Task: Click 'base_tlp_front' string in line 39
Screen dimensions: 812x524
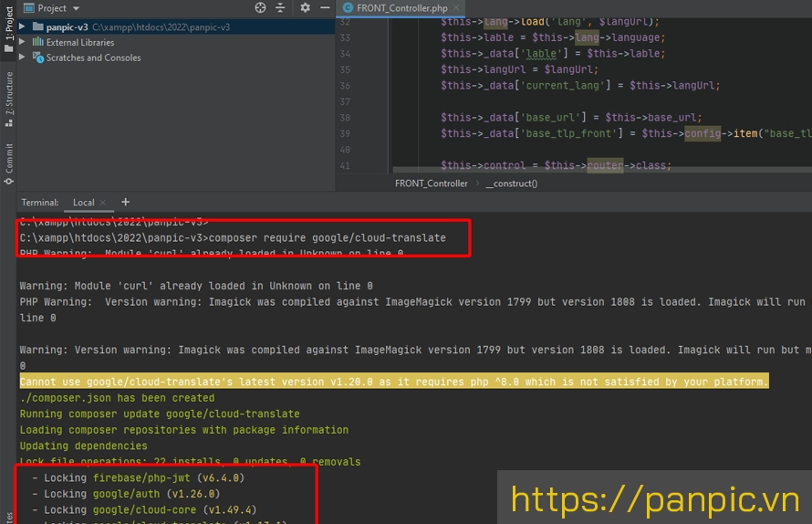Action: [568, 133]
